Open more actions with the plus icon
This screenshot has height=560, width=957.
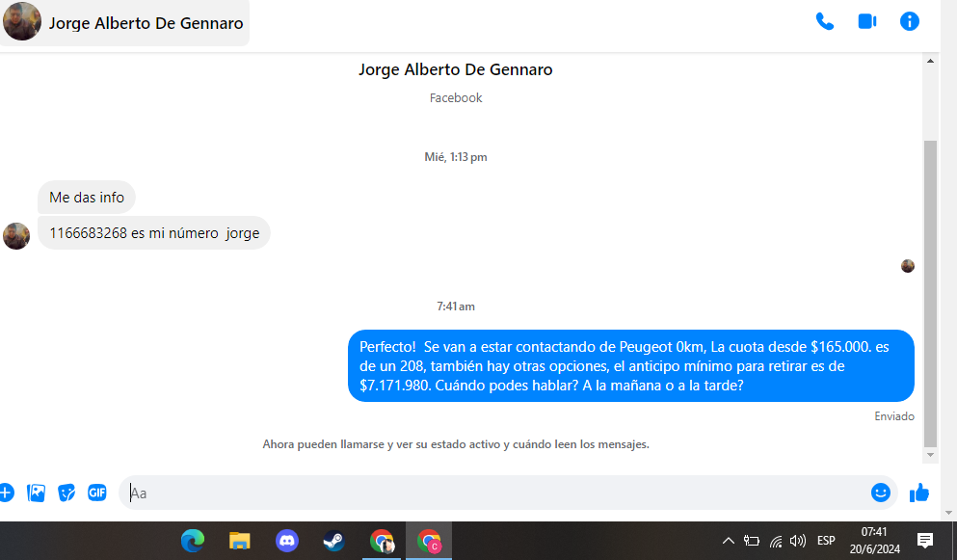point(6,493)
